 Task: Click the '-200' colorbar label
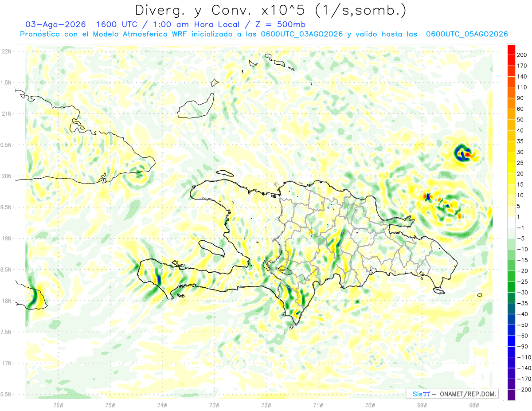coord(524,390)
